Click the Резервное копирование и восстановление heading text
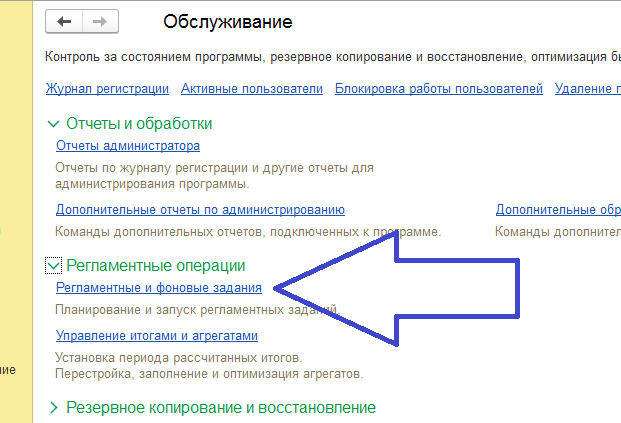Viewport: 621px width, 423px height. [221, 408]
